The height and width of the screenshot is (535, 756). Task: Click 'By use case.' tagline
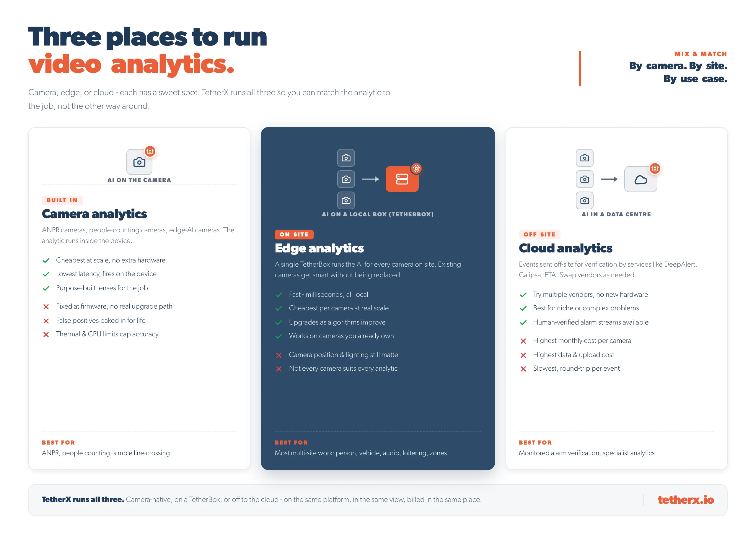click(695, 79)
